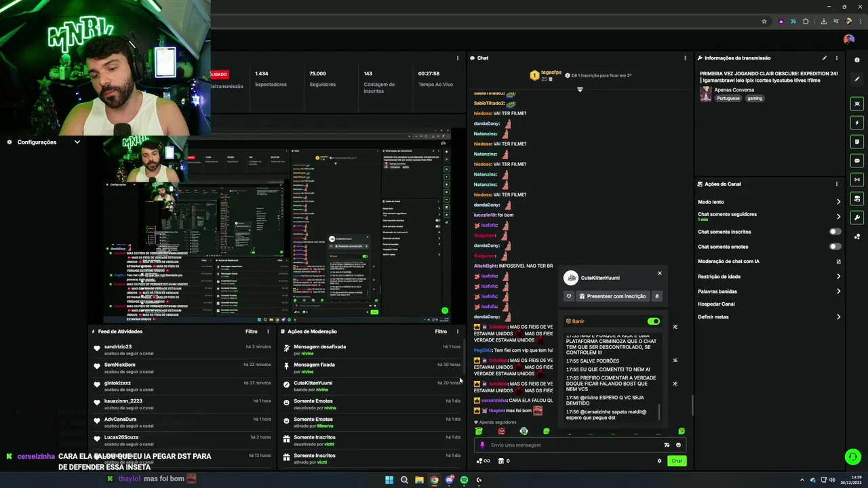
Task: Open Filtro in Ações de Moderação
Action: pyautogui.click(x=441, y=331)
